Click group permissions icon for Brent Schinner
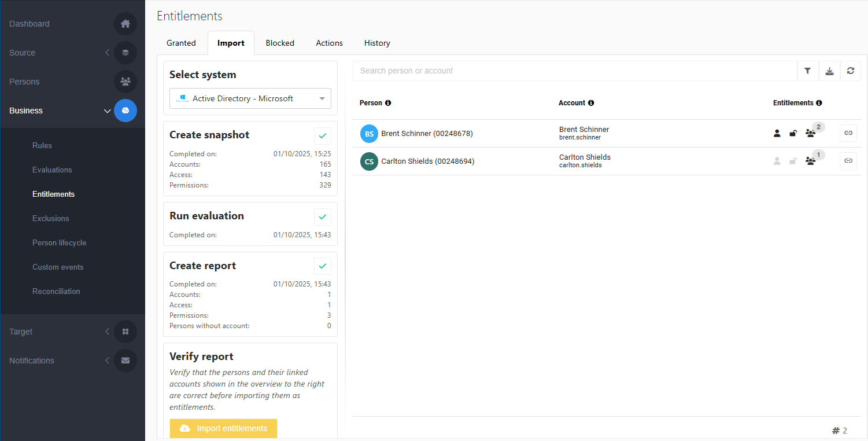The width and height of the screenshot is (868, 441). point(810,134)
